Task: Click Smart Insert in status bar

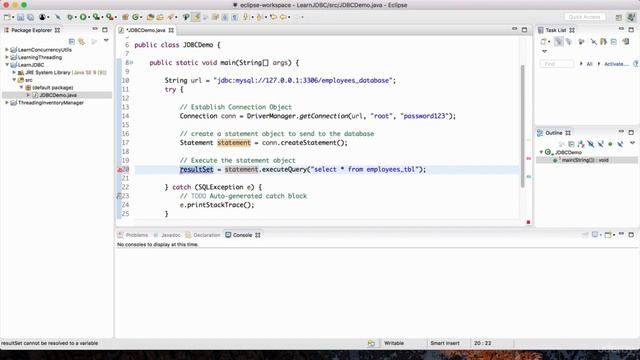Action: point(444,343)
